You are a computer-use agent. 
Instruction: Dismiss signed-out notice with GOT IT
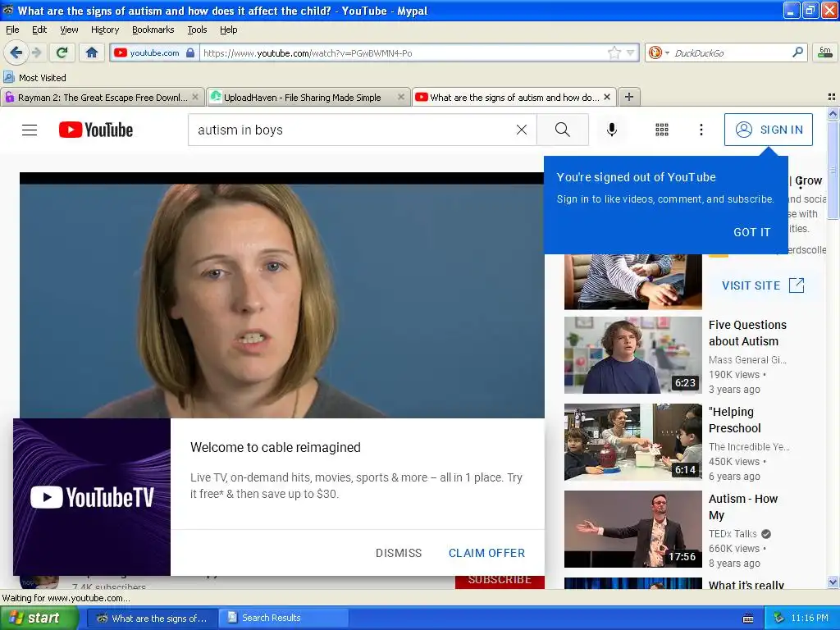coord(752,232)
